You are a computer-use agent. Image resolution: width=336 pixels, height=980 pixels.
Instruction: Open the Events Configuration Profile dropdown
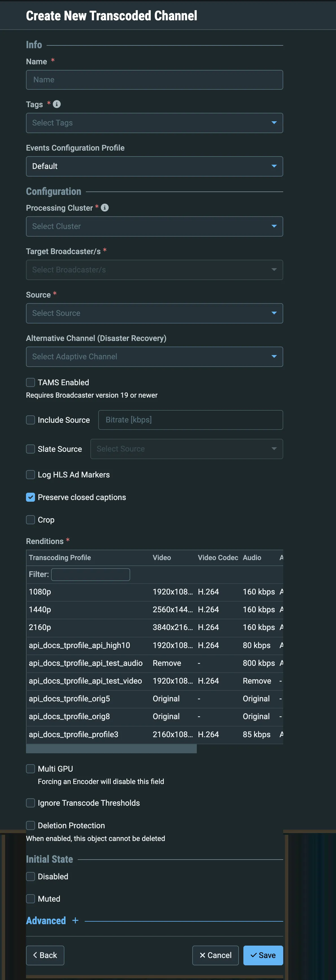pos(154,166)
